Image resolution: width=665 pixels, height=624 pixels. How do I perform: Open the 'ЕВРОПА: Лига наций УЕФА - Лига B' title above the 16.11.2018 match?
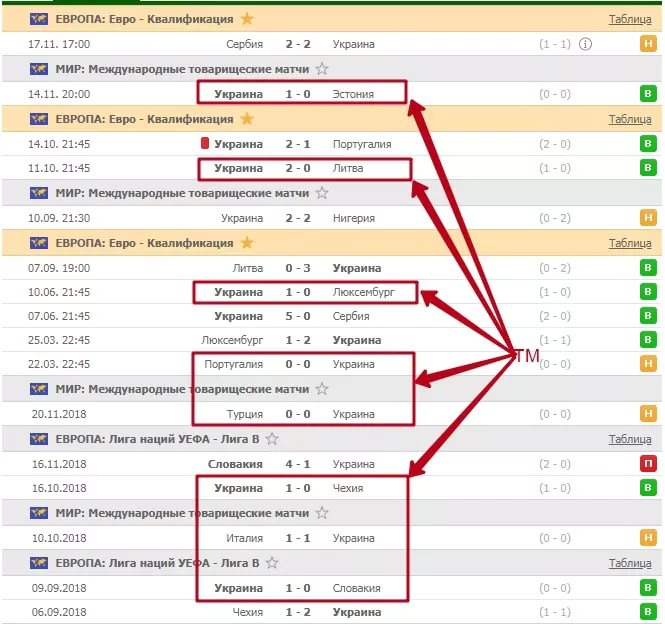pos(157,439)
